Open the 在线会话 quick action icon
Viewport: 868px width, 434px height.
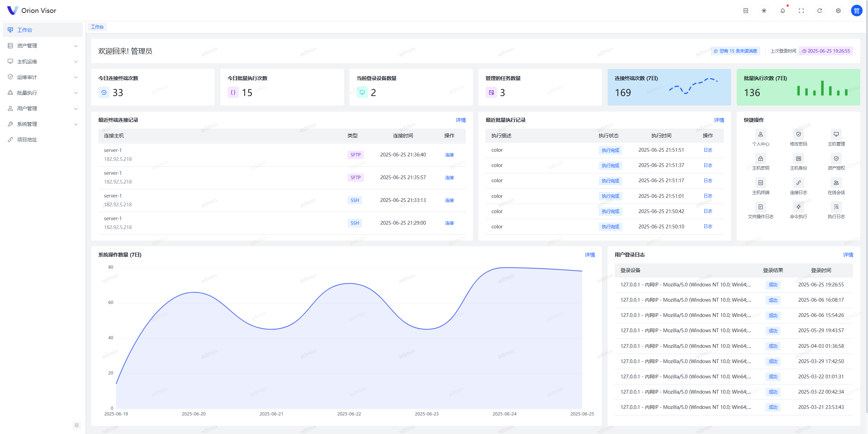pyautogui.click(x=836, y=183)
